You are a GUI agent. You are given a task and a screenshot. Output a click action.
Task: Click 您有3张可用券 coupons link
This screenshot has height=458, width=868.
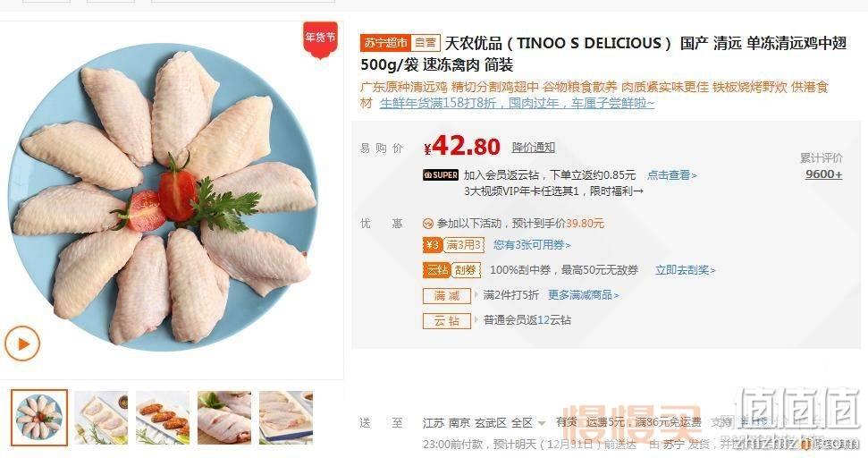pyautogui.click(x=532, y=245)
